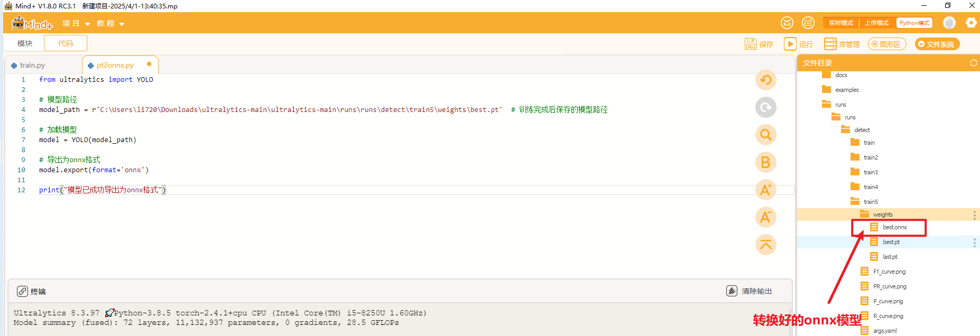Toggle the 文件系统 file system panel
Viewport: 980px width, 336px height.
tap(937, 44)
